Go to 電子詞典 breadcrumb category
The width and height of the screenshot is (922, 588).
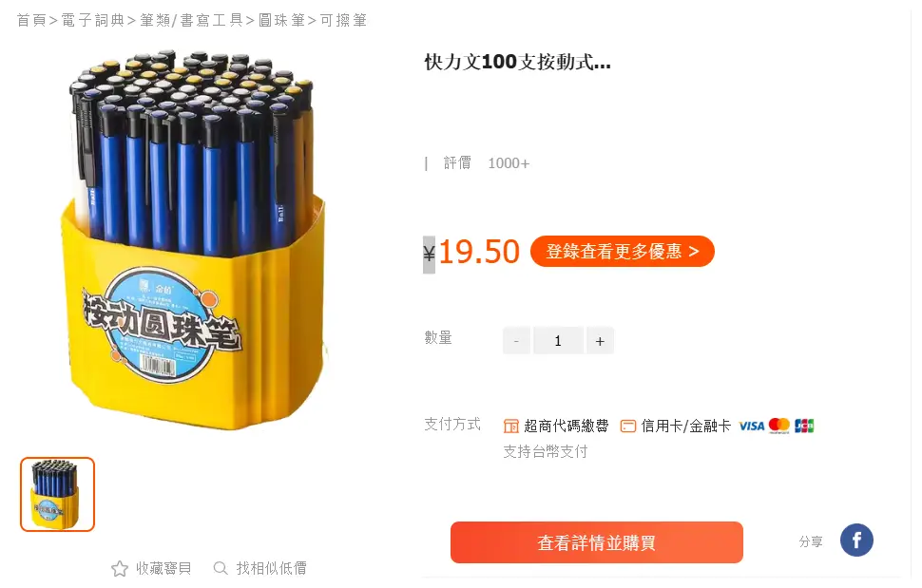click(x=93, y=20)
